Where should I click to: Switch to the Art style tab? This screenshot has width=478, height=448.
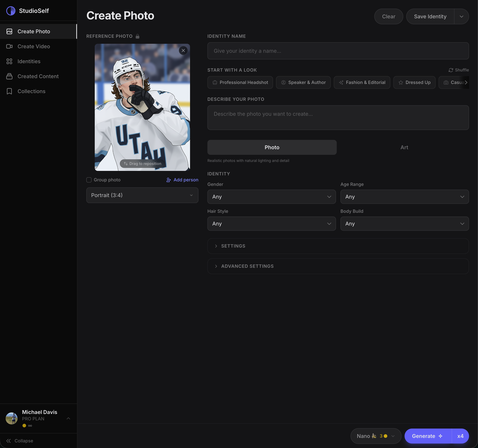click(404, 147)
